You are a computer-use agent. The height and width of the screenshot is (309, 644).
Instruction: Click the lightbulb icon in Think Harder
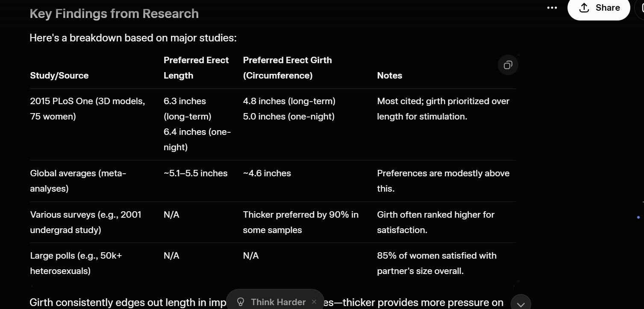[x=241, y=302]
